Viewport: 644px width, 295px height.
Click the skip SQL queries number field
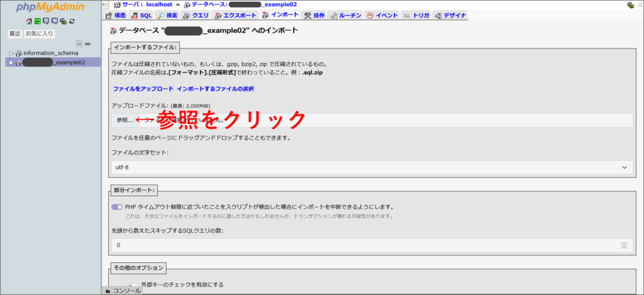[x=372, y=245]
